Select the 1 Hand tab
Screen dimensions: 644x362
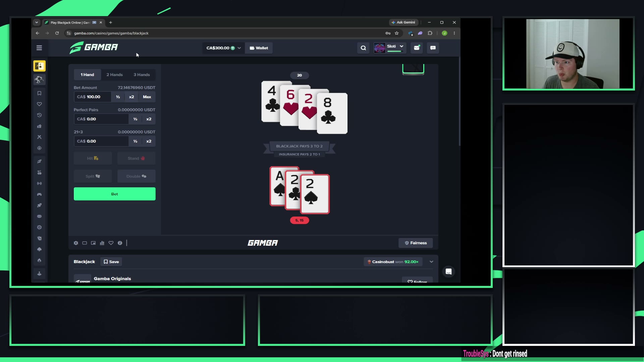[x=87, y=75]
